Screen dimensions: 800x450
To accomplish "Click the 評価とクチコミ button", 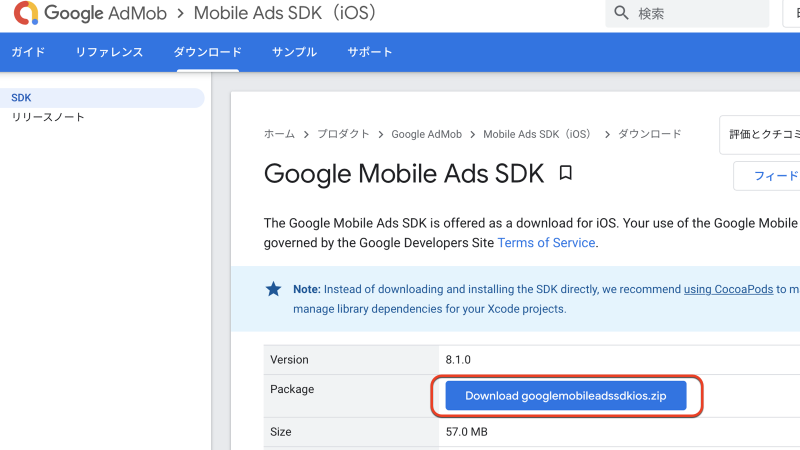I will click(760, 135).
